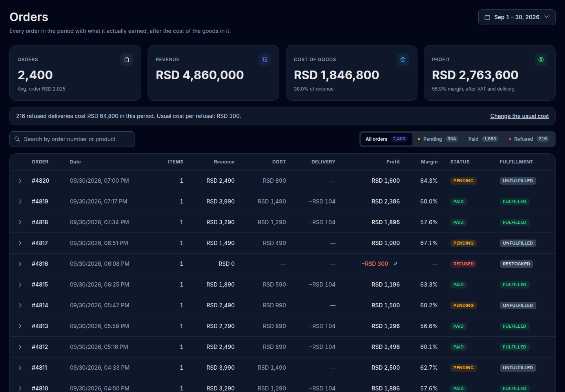Open the Sep 1 – 30, 2026 date range dropdown
The height and width of the screenshot is (392, 565).
[x=517, y=17]
